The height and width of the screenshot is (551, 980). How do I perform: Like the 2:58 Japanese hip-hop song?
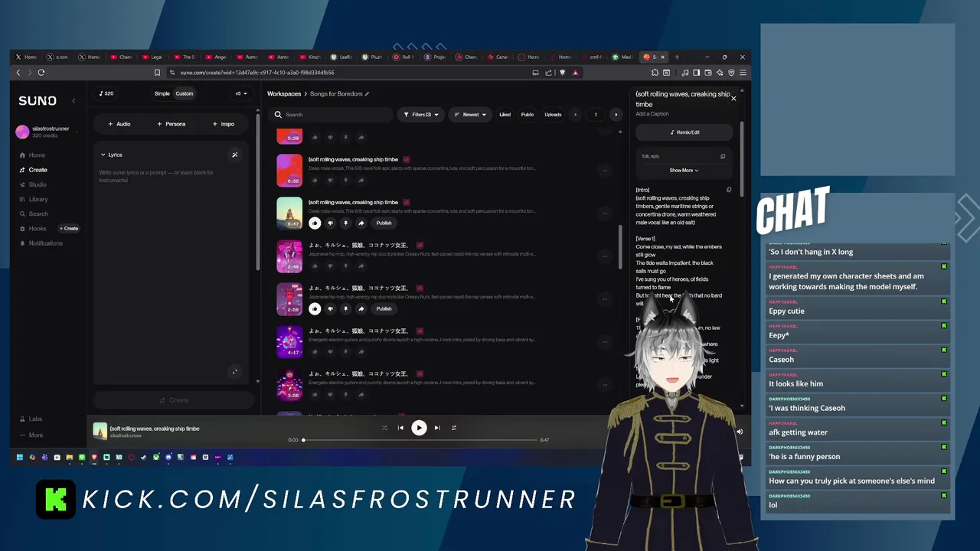[315, 308]
